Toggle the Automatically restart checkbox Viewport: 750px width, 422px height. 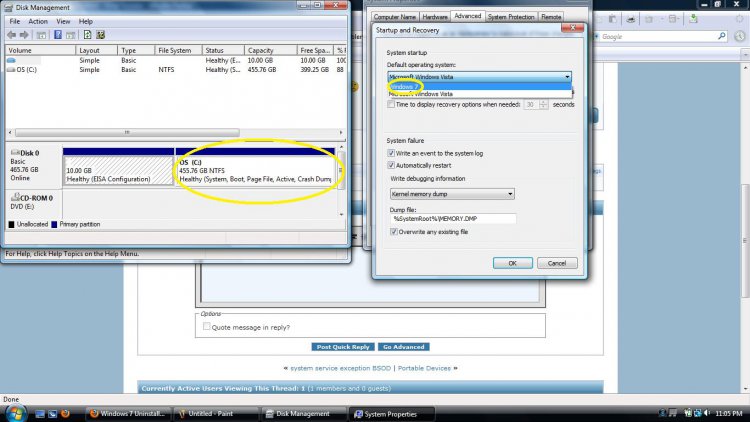(x=391, y=165)
